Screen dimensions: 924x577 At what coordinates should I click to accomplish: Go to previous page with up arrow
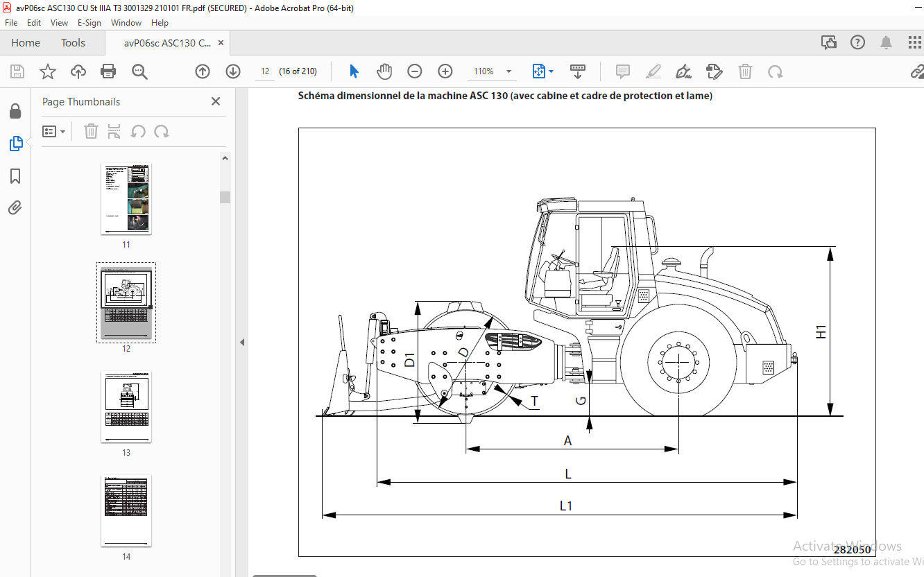click(203, 71)
